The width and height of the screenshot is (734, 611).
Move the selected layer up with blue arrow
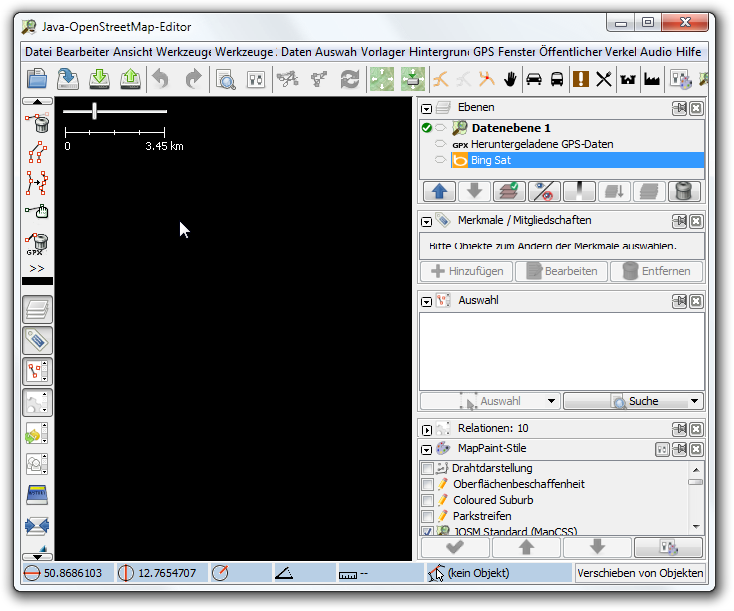pos(438,192)
